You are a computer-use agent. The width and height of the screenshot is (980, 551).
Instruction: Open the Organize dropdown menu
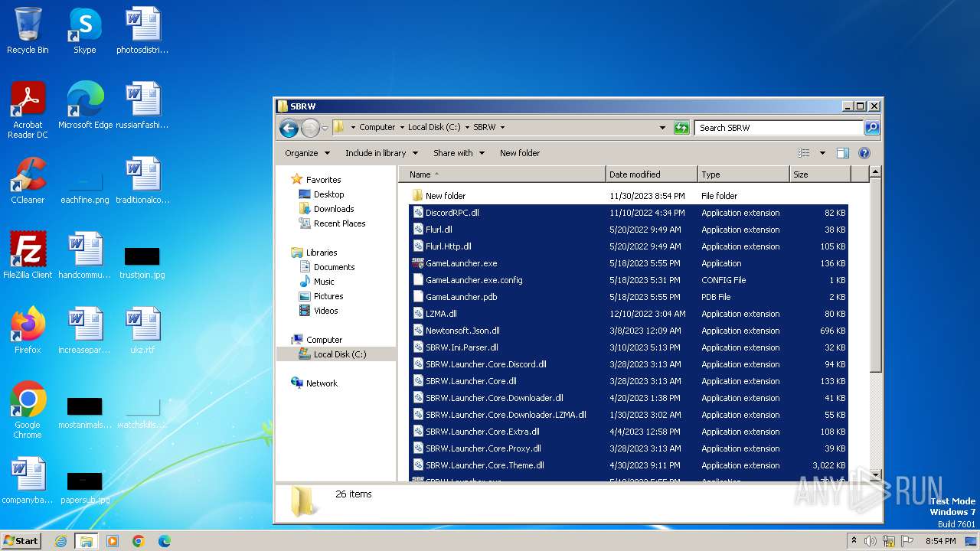tap(307, 153)
